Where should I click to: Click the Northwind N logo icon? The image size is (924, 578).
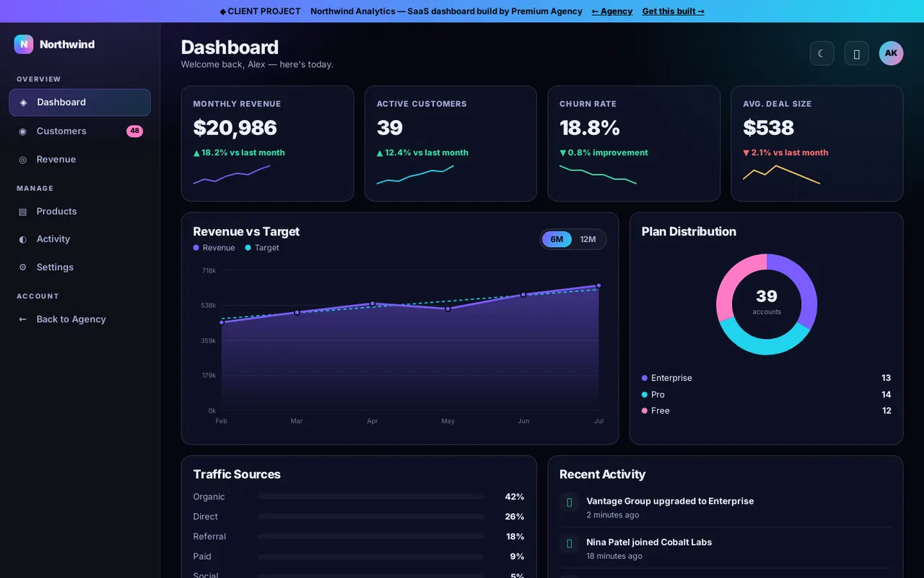[24, 44]
